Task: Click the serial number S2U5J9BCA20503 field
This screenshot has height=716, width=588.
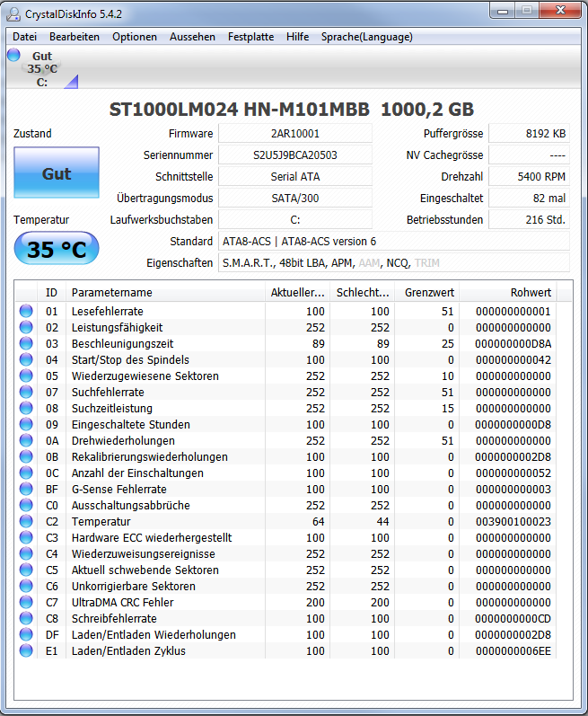Action: click(295, 155)
